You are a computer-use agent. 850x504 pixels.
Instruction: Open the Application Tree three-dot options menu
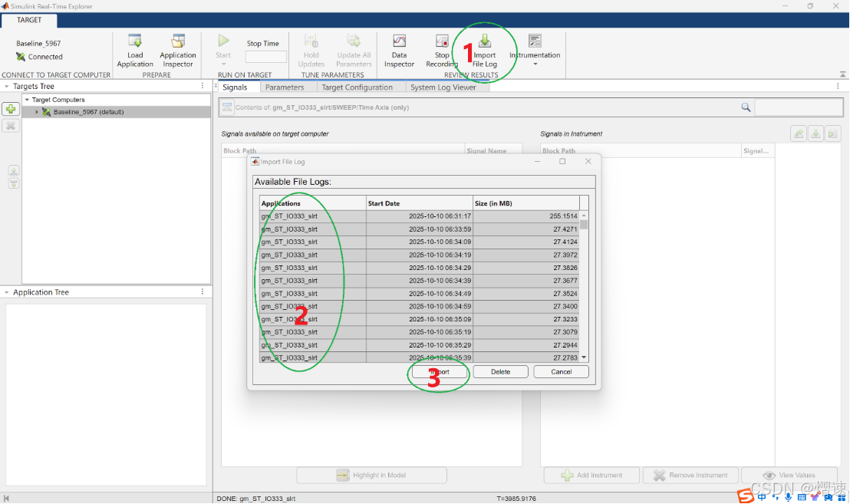(203, 292)
